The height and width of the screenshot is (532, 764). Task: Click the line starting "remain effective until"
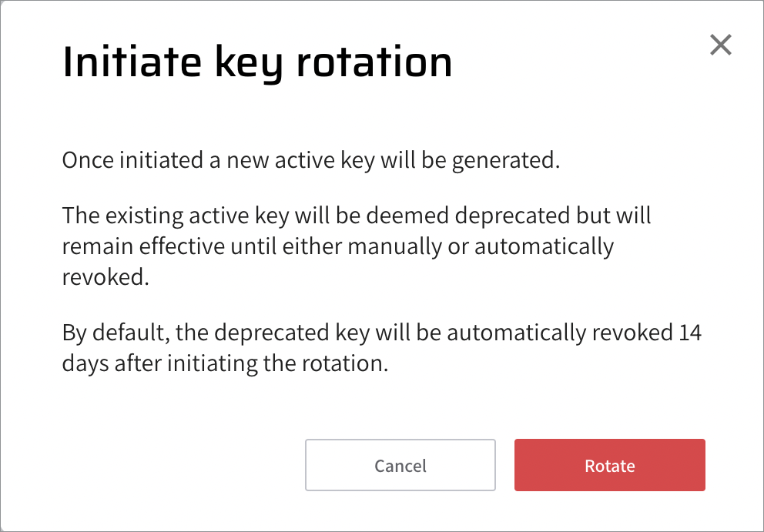(337, 246)
